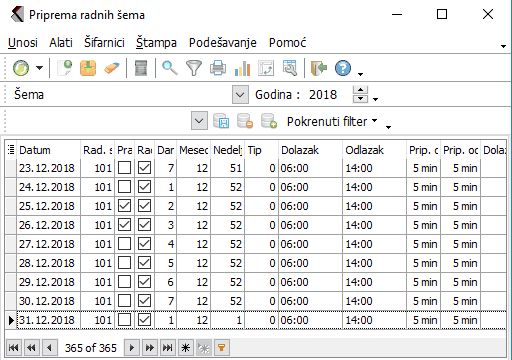Sort by the Nedelja column header
Viewport: 512px width, 360px height.
[228, 150]
